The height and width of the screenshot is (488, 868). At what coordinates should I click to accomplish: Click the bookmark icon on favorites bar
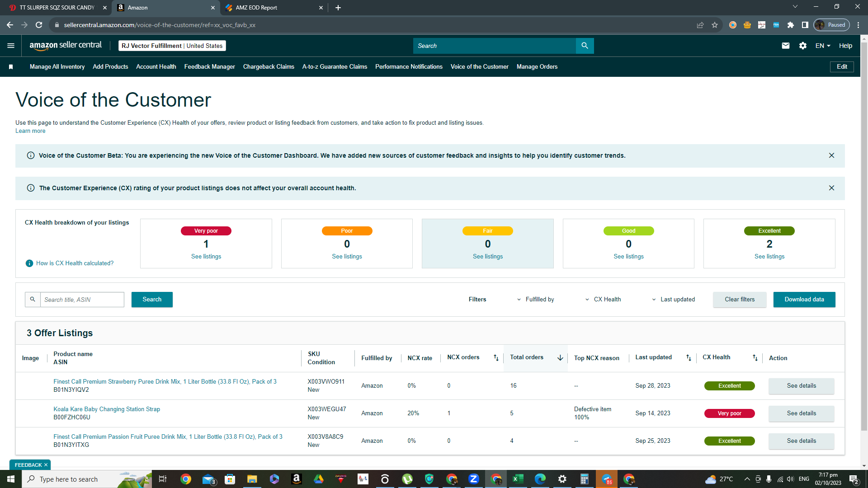[11, 67]
